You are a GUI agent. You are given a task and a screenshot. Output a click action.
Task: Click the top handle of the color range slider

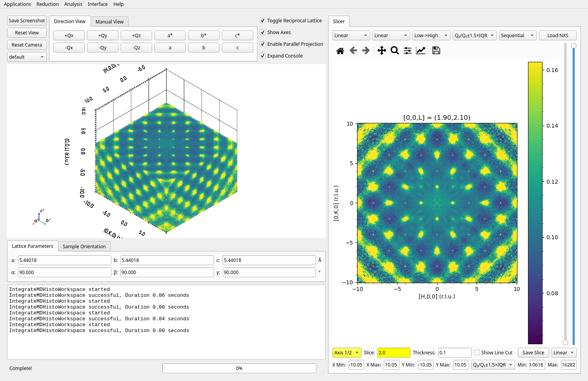pos(573,46)
